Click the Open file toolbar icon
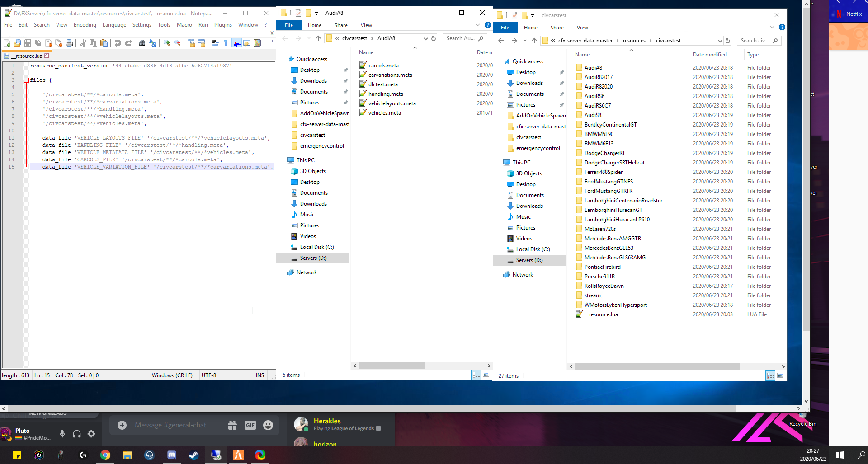The image size is (868, 464). coord(17,43)
